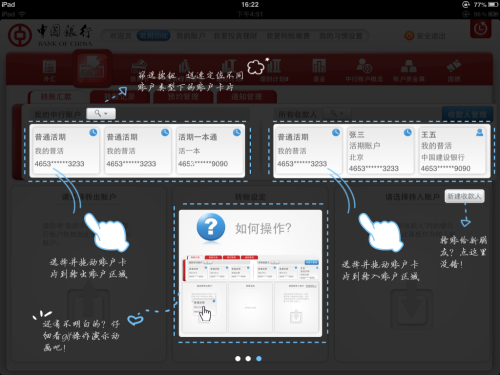This screenshot has height=375, width=500.
Task: Click the red refresh clock icon
Action: [481, 29]
